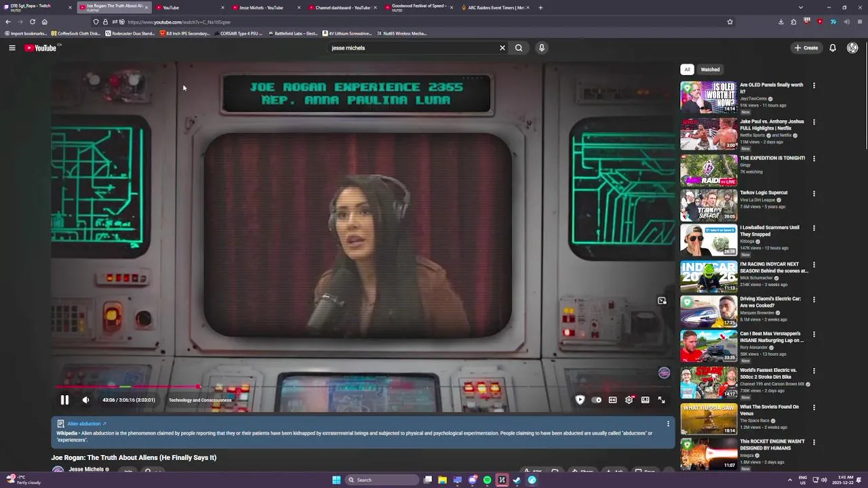
Task: Open Windows Start menu
Action: pyautogui.click(x=336, y=480)
